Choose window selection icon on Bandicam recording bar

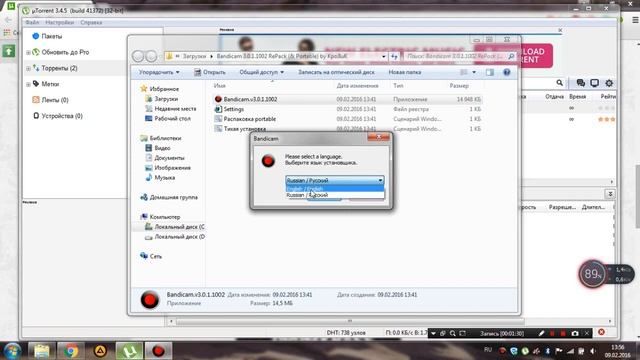point(443,333)
